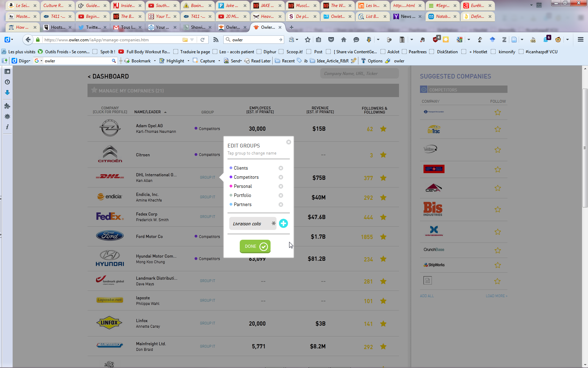Follow ShipWorks suggested company star

498,265
